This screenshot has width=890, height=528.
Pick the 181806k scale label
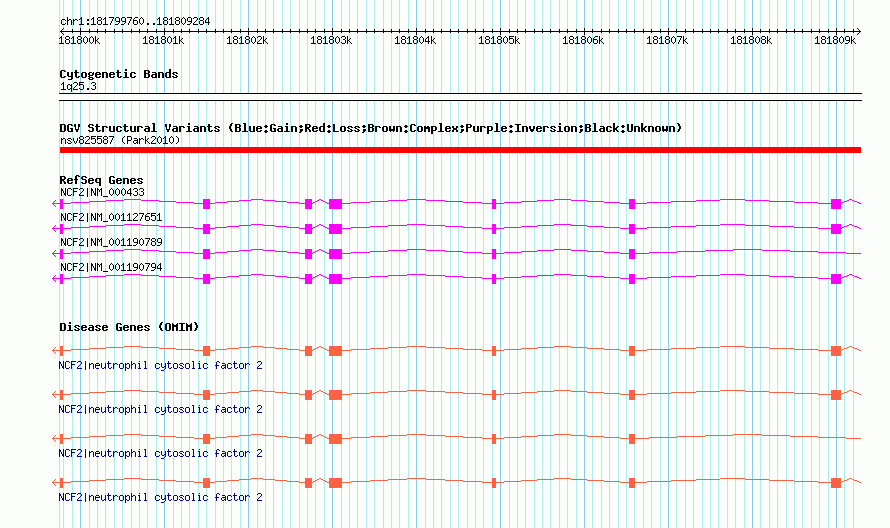pyautogui.click(x=583, y=40)
